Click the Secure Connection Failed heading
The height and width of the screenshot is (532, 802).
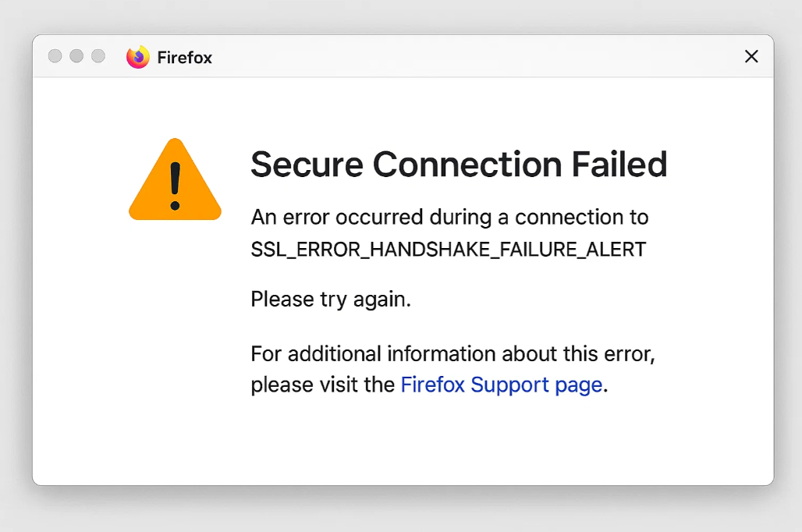click(x=459, y=165)
